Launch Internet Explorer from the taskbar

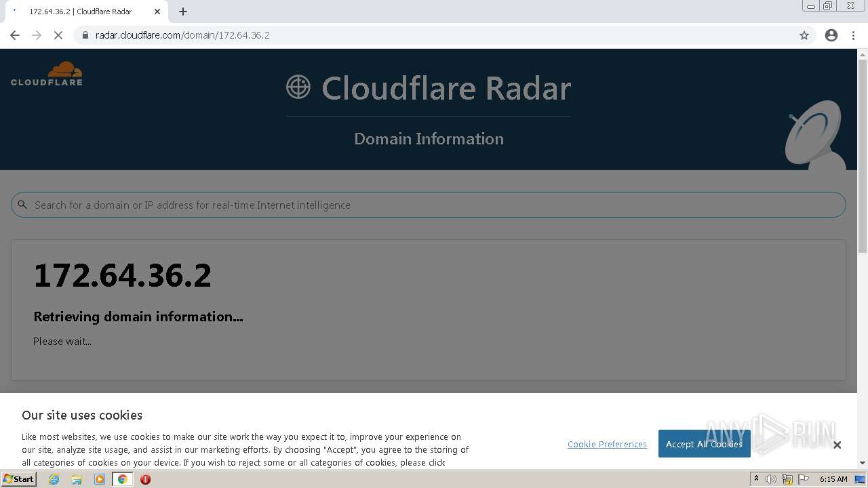pyautogui.click(x=54, y=479)
